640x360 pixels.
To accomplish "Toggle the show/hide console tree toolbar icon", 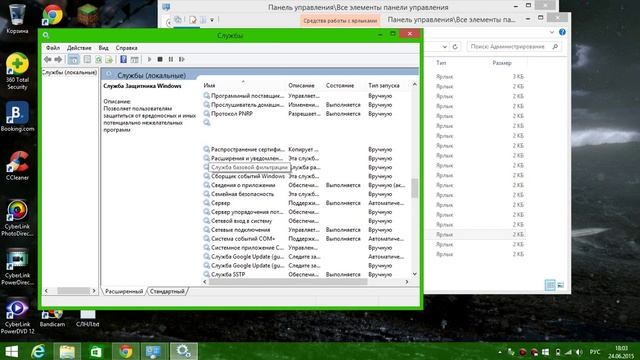I will click(x=73, y=60).
